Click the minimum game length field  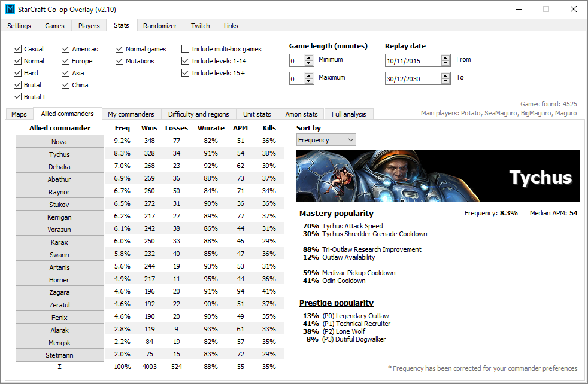pyautogui.click(x=297, y=60)
